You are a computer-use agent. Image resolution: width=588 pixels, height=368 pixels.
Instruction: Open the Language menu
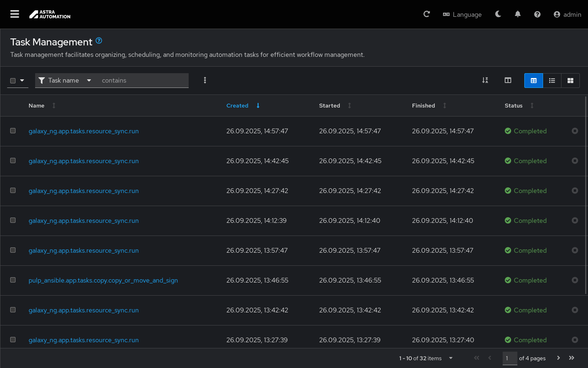click(x=462, y=14)
